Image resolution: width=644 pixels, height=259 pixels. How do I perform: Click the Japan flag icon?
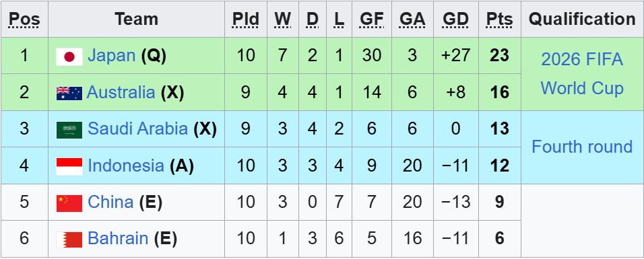(x=69, y=57)
